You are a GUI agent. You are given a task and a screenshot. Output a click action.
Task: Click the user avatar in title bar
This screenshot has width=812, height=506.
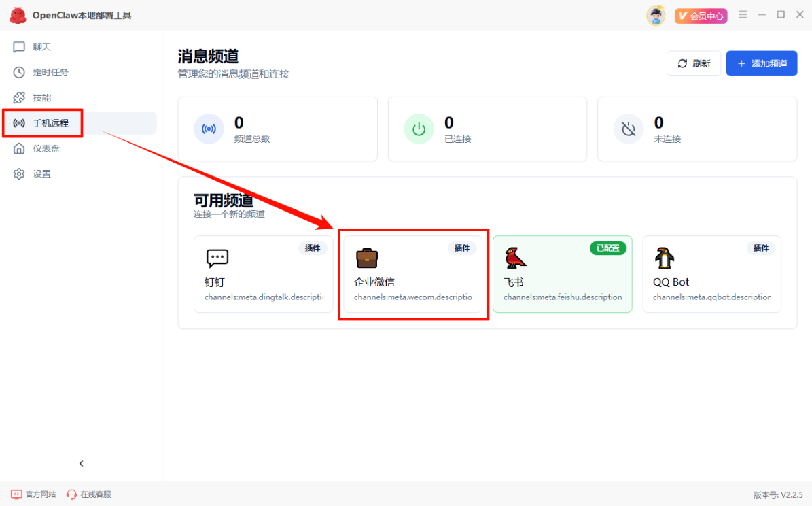pos(656,15)
